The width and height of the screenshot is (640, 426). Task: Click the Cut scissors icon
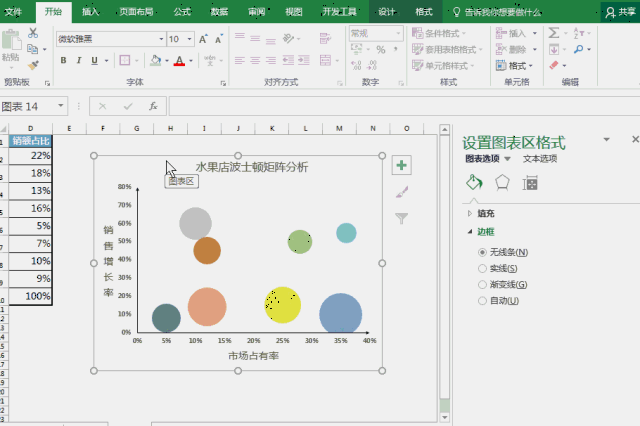33,33
